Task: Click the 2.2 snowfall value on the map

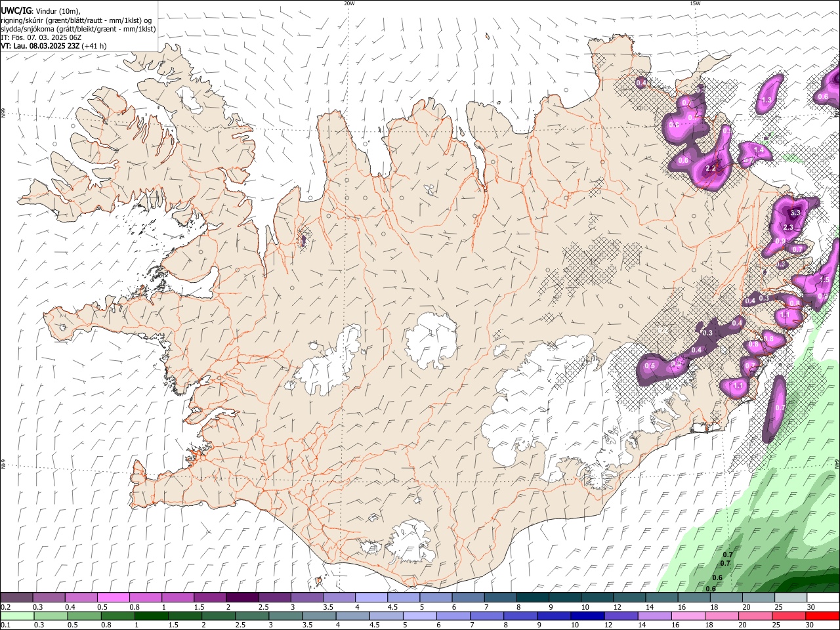Action: 710,169
